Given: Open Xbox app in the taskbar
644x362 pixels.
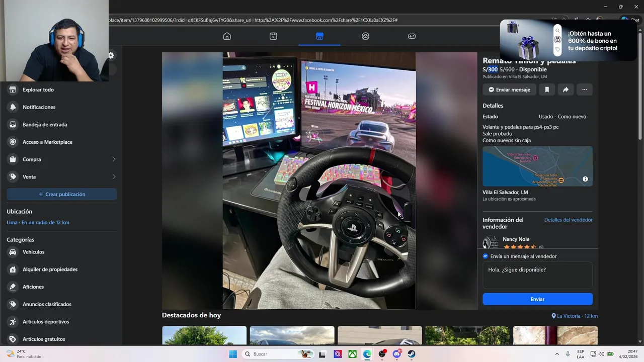Looking at the screenshot, I should coord(353,354).
